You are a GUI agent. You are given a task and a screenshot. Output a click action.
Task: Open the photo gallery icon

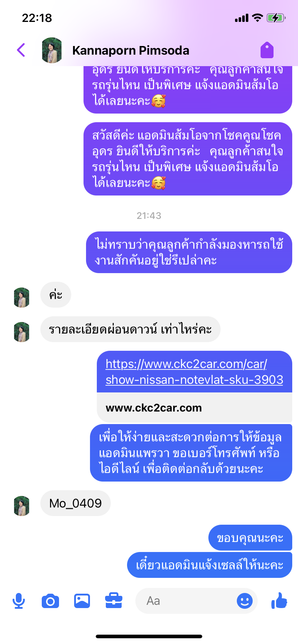82,601
